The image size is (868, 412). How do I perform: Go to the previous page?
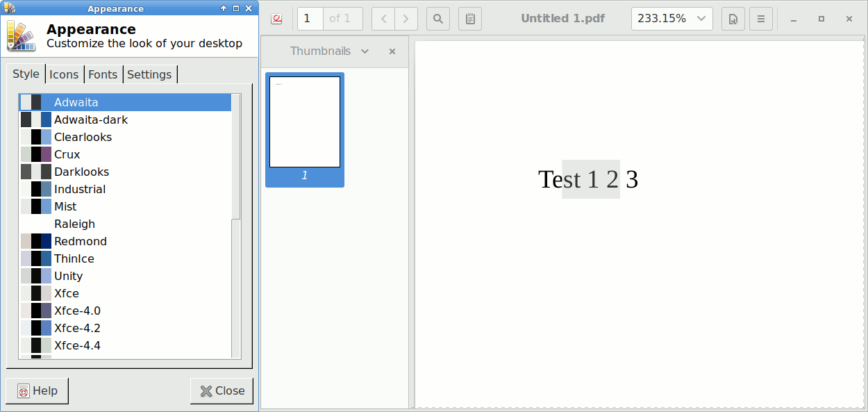pos(383,19)
